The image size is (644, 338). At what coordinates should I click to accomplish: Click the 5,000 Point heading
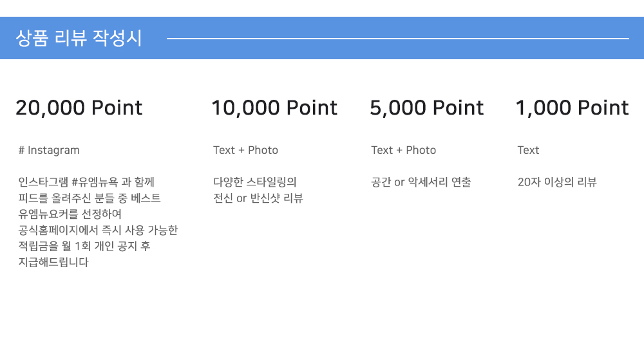[427, 108]
